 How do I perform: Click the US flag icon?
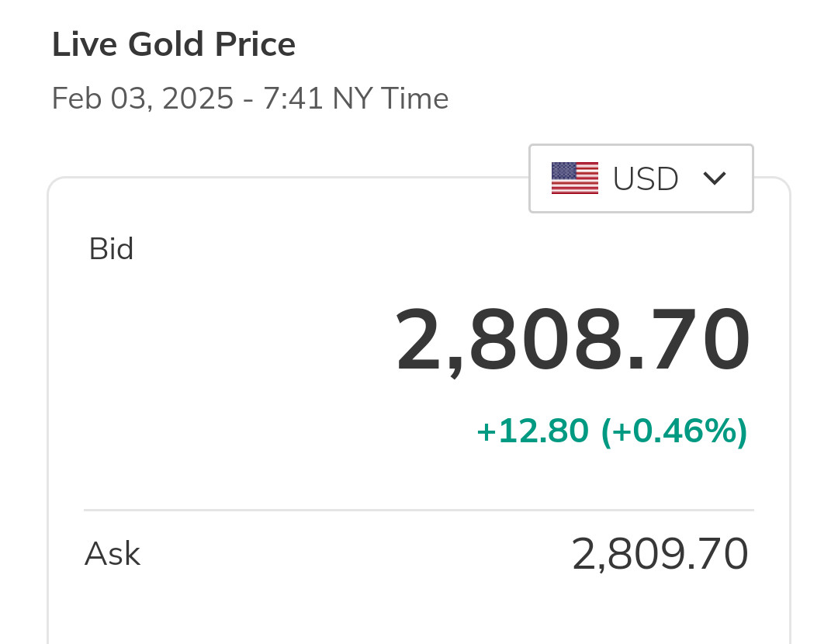[x=574, y=178]
